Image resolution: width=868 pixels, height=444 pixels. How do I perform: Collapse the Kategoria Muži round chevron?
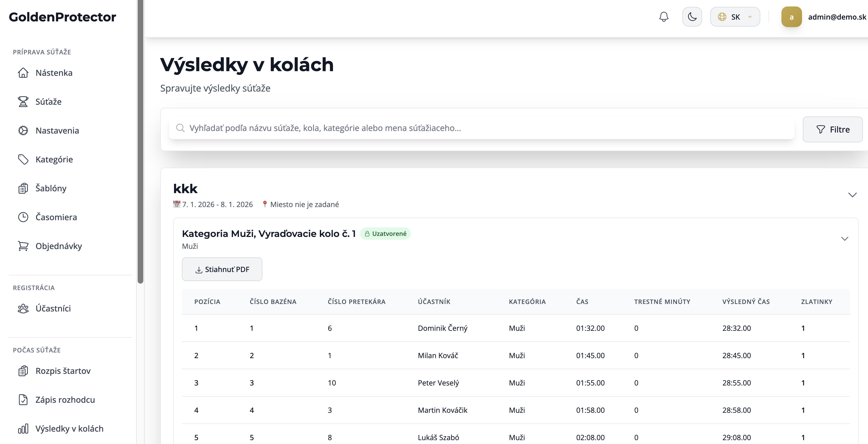[x=844, y=239]
